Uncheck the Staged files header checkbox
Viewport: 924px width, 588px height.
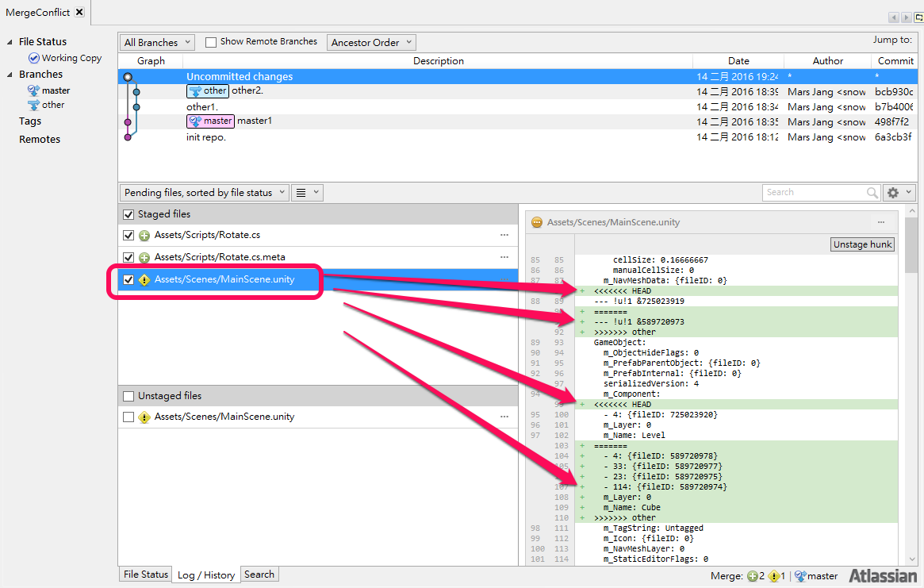coord(128,214)
